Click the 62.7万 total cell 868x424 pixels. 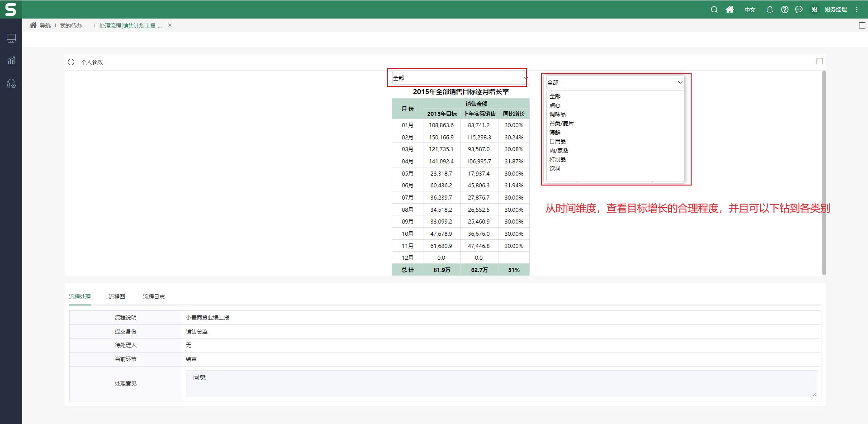coord(479,270)
